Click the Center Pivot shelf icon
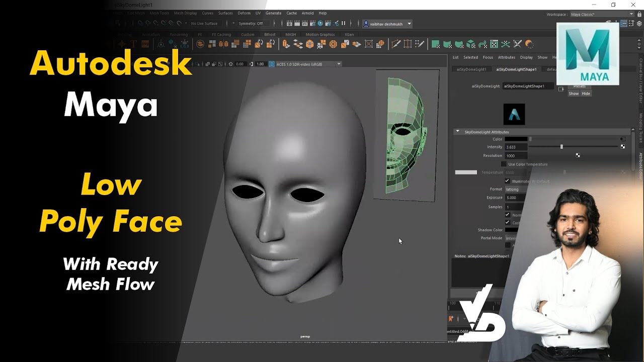The height and width of the screenshot is (362, 644). tap(161, 44)
